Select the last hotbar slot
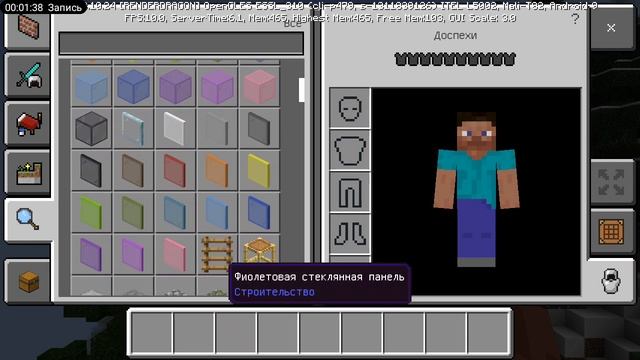 click(x=488, y=333)
